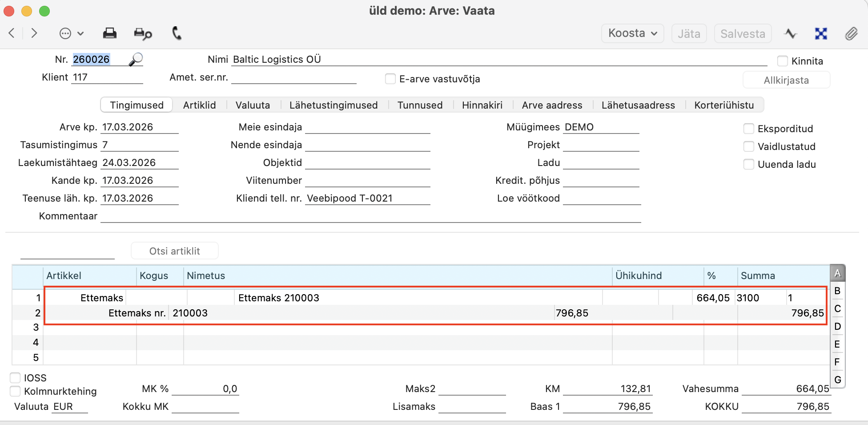
Task: Expand the Koosta dropdown menu
Action: click(x=632, y=34)
